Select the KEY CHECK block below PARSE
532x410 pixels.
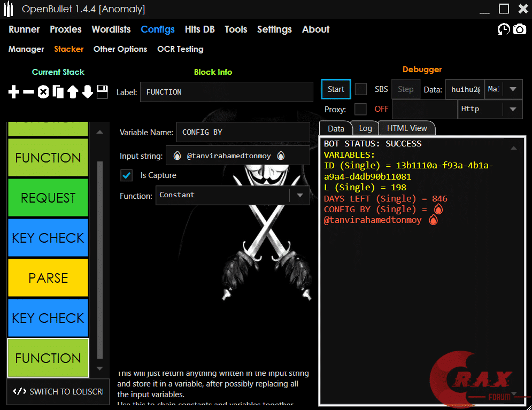click(48, 318)
